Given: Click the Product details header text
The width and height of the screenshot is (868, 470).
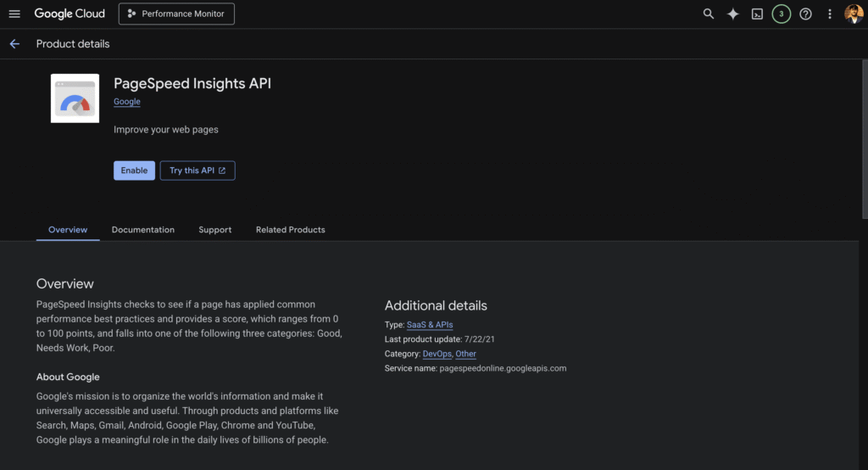Looking at the screenshot, I should point(73,44).
